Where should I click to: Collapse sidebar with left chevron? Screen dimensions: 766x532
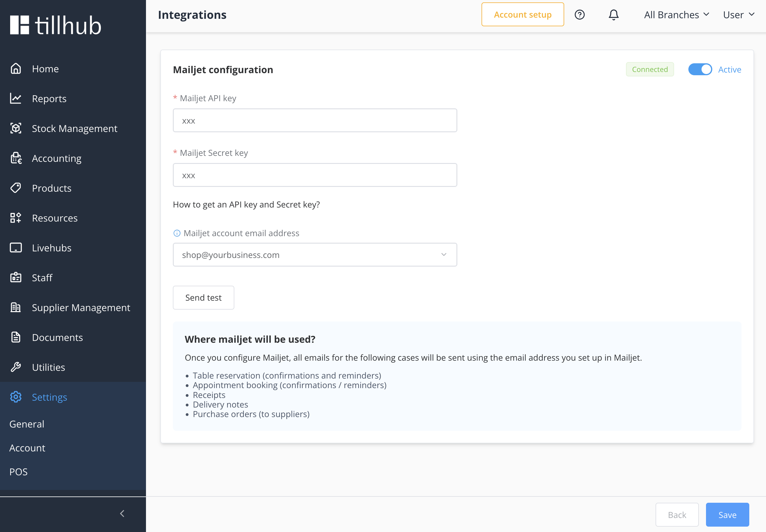pos(122,514)
